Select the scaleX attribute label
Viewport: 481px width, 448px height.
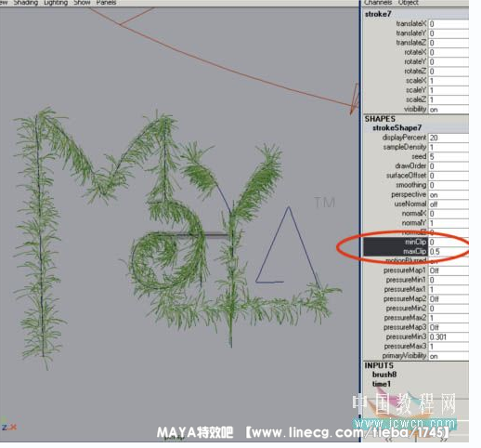pyautogui.click(x=416, y=81)
